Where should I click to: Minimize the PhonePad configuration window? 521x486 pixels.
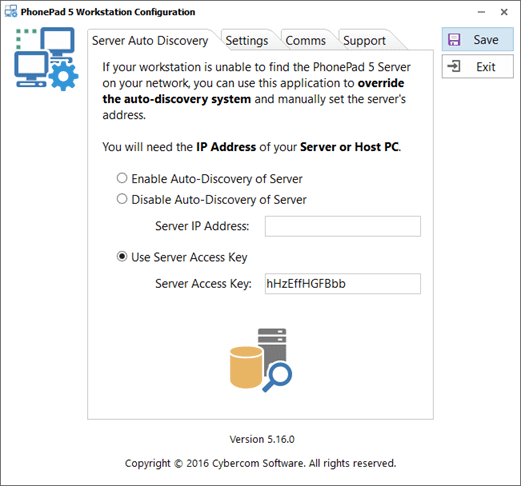pyautogui.click(x=481, y=12)
